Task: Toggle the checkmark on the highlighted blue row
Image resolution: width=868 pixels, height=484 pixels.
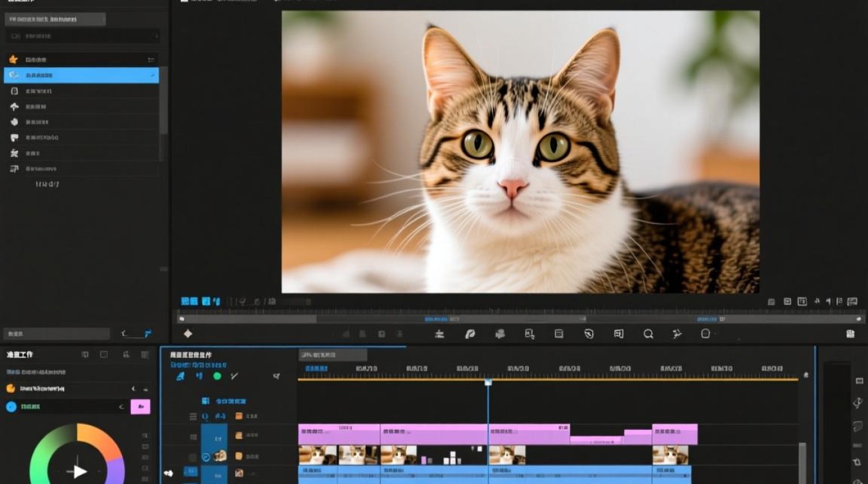Action: [x=152, y=76]
